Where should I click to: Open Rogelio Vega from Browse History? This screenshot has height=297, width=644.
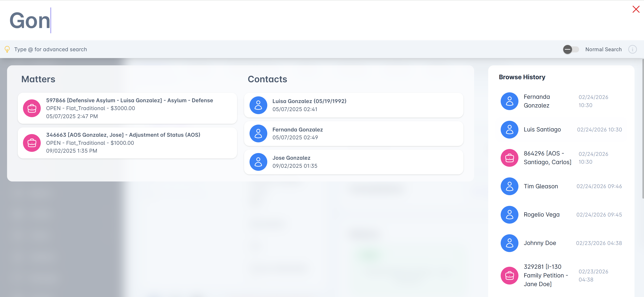pos(541,215)
